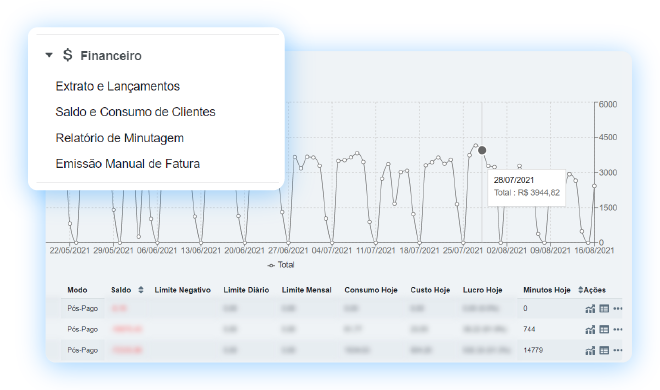Click the Limite Negativo column header

(x=182, y=290)
